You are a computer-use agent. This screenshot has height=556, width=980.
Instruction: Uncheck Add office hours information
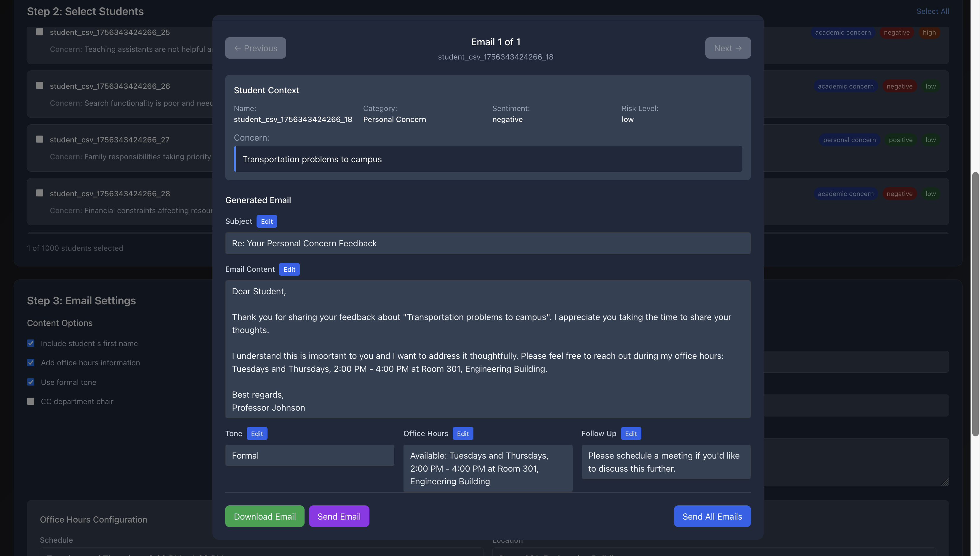(x=31, y=362)
